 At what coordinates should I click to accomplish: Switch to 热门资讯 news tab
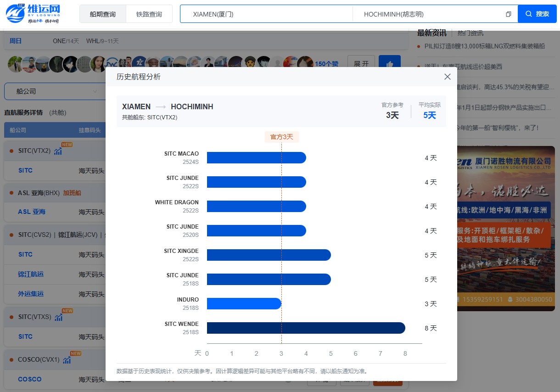pos(470,33)
